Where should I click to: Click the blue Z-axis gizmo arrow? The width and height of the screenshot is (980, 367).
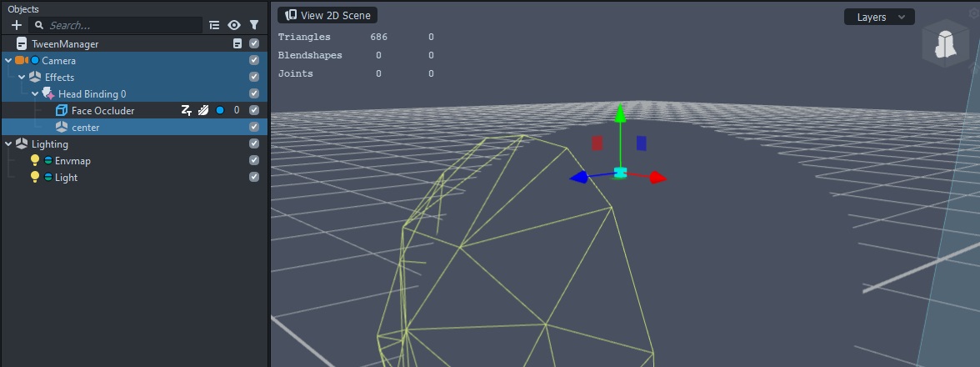[579, 178]
